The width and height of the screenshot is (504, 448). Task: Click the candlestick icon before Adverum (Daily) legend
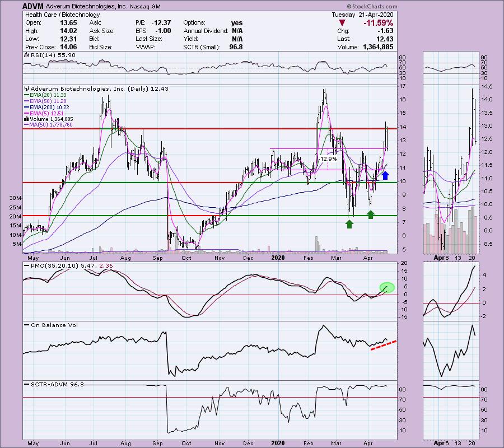[27, 88]
